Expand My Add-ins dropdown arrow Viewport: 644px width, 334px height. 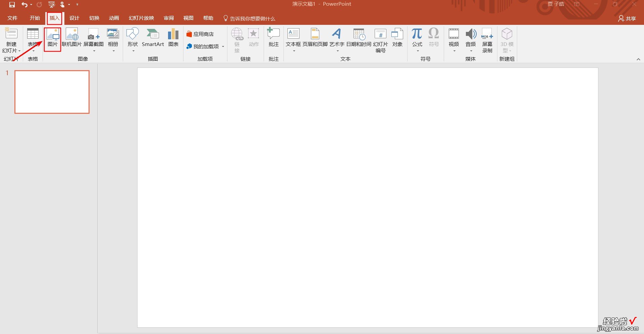point(223,47)
